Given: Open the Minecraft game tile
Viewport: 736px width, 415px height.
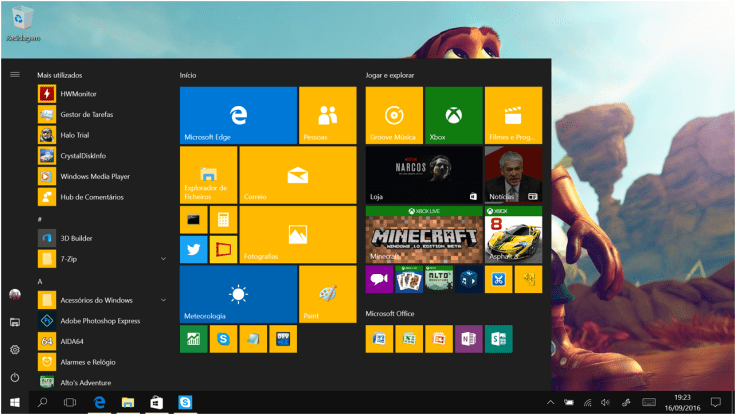Looking at the screenshot, I should coord(423,234).
